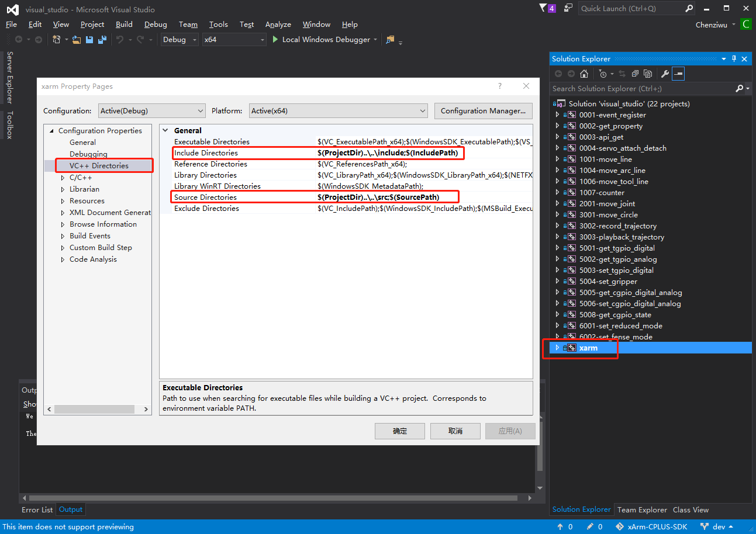Click the help question mark in Property Pages

pos(499,86)
